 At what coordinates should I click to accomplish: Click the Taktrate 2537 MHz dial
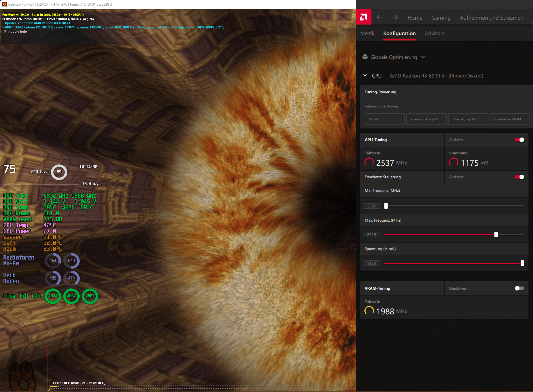pos(369,162)
